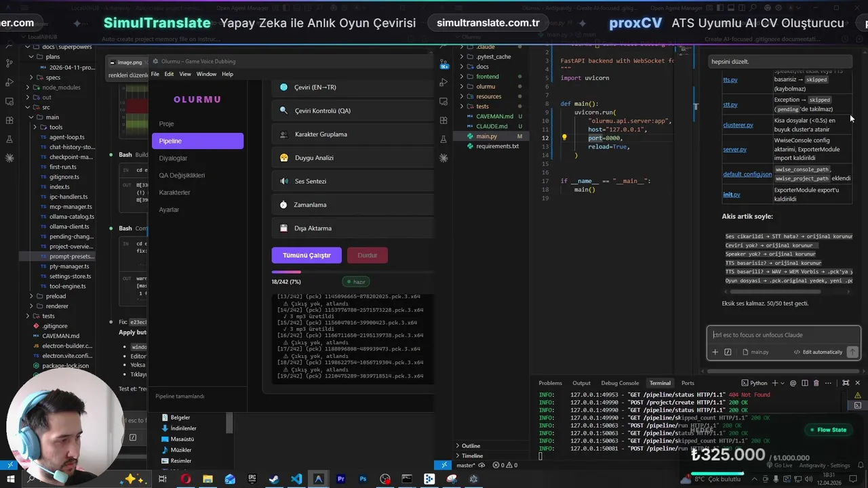
Task: Expand the preload folder in left explorer
Action: pos(56,296)
